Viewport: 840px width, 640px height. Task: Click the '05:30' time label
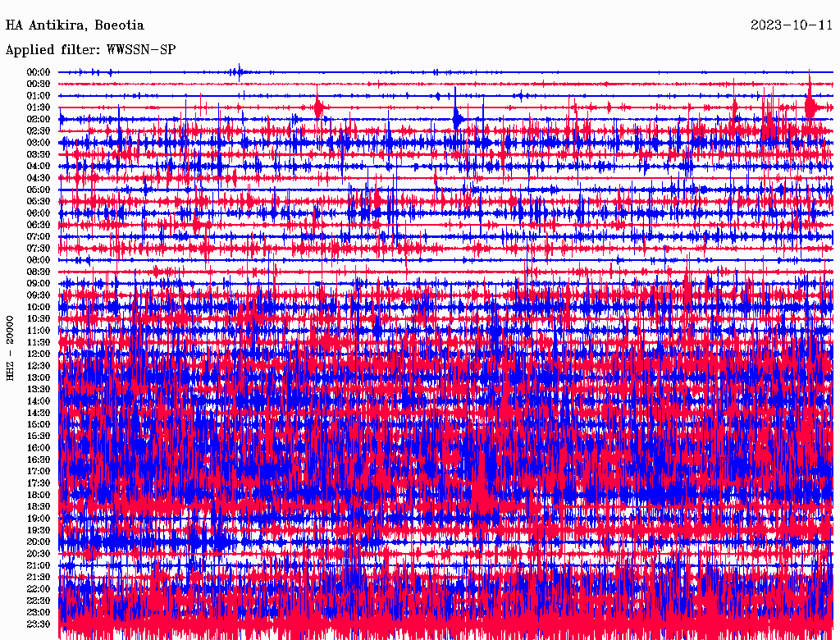click(39, 201)
